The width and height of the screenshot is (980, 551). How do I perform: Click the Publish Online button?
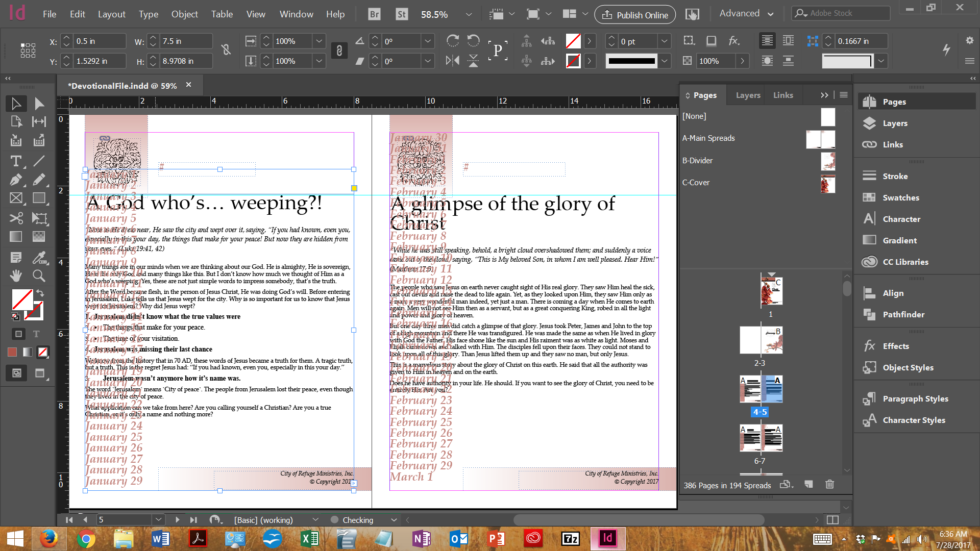tap(635, 15)
